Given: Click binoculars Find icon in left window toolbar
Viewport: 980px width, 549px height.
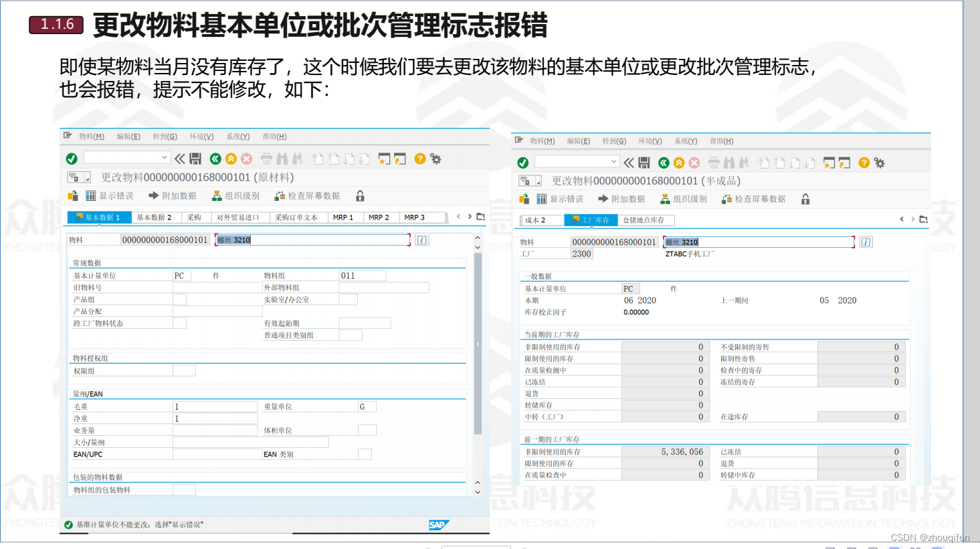Looking at the screenshot, I should click(x=282, y=159).
